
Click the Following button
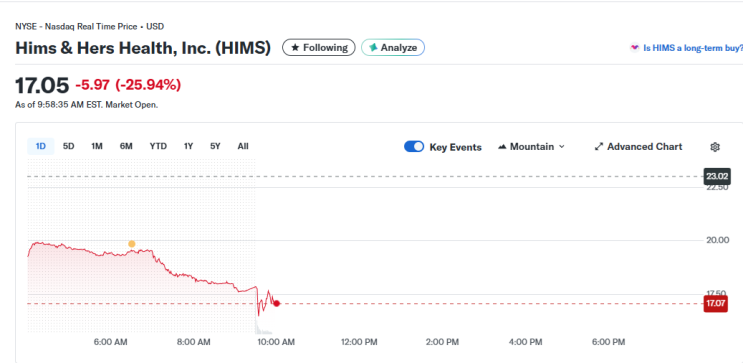coord(318,47)
